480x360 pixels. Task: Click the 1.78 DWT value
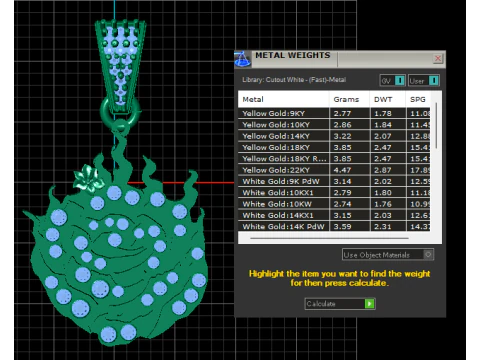tap(383, 113)
